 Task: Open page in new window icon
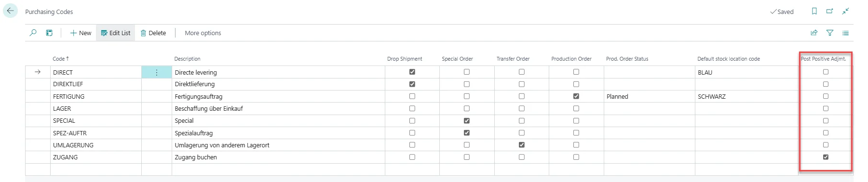coord(829,11)
